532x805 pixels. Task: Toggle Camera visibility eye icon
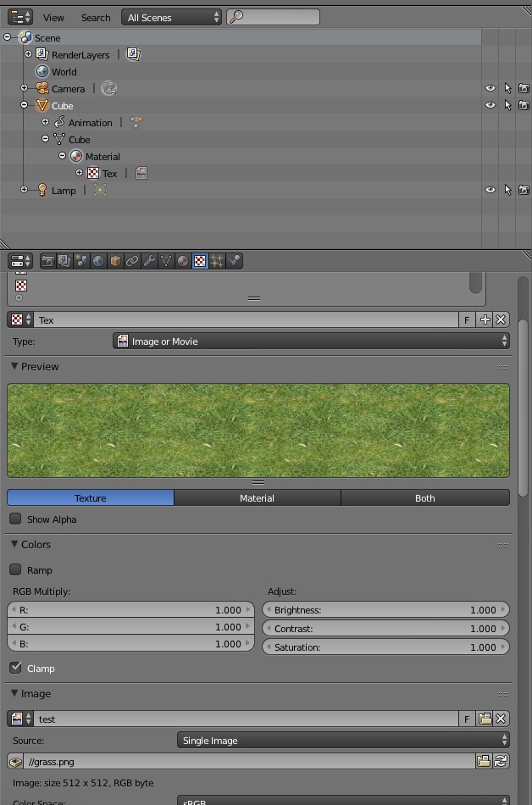pos(490,88)
